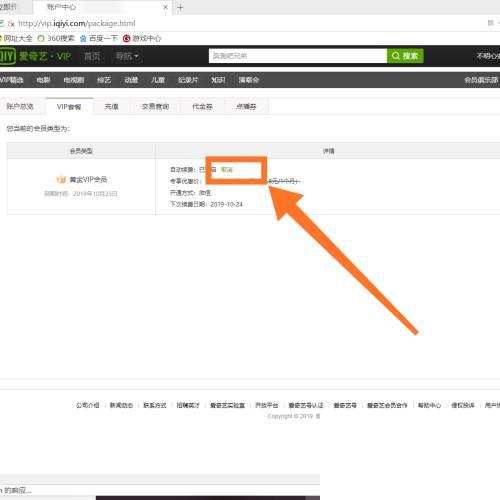500x500 pixels.
Task: Click the 网址大全 bookmark
Action: tap(16, 39)
